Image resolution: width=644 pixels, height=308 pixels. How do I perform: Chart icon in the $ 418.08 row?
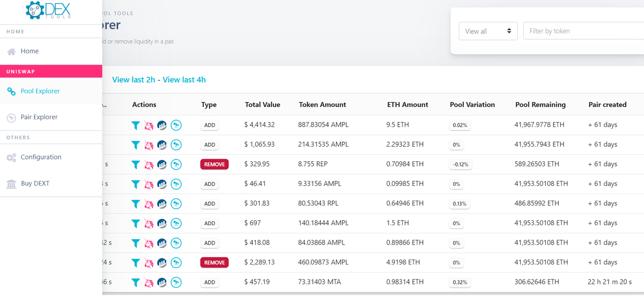pyautogui.click(x=162, y=243)
